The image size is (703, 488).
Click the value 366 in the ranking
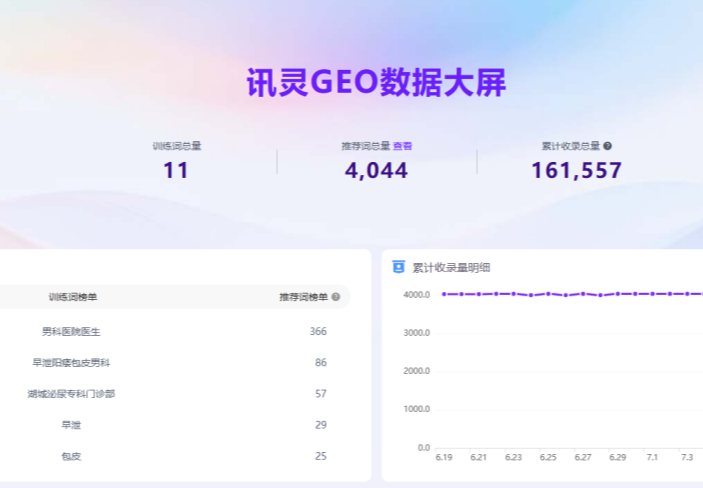coord(318,331)
